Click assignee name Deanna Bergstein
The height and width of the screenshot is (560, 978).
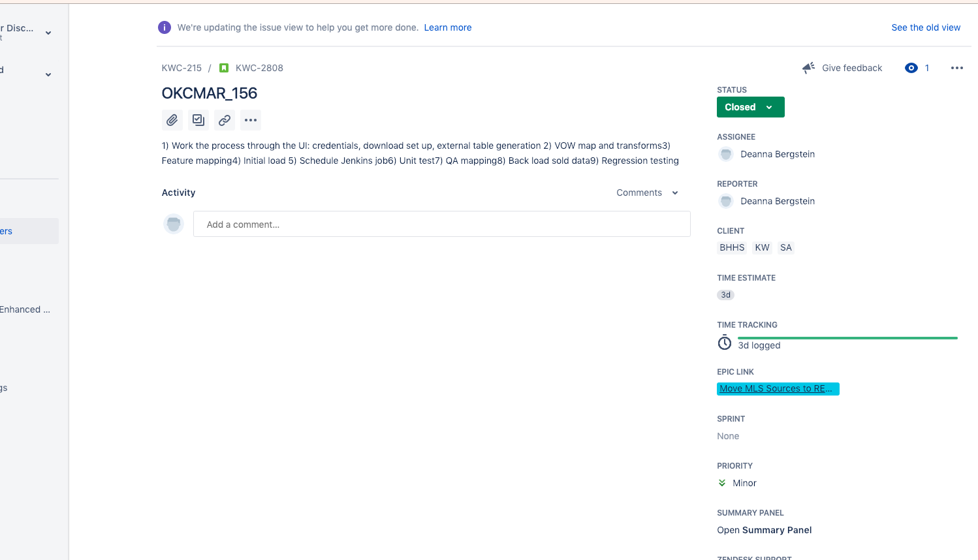pos(778,154)
